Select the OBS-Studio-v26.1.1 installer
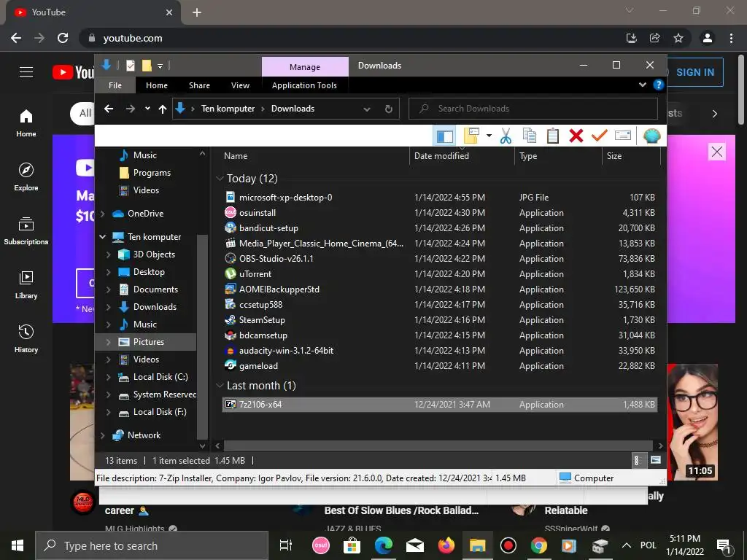Screen dimensions: 747x560 440,259
